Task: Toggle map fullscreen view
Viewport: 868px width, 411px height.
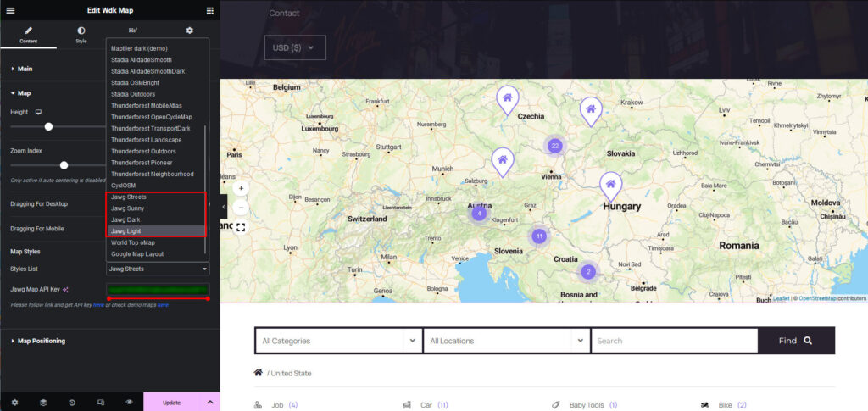Action: pyautogui.click(x=241, y=227)
